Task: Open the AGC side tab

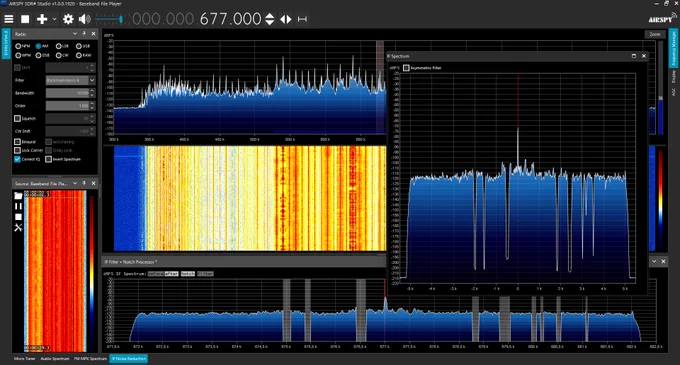Action: 673,92
